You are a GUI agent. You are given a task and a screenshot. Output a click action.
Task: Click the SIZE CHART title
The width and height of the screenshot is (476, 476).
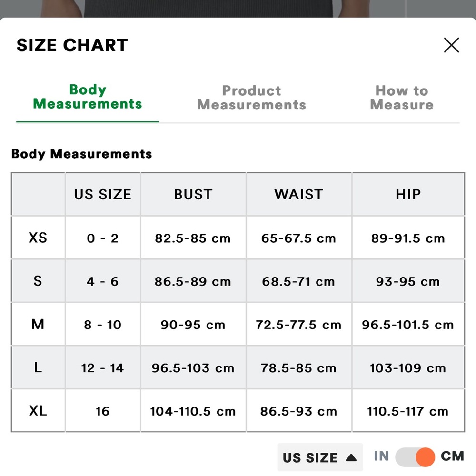[x=72, y=45]
